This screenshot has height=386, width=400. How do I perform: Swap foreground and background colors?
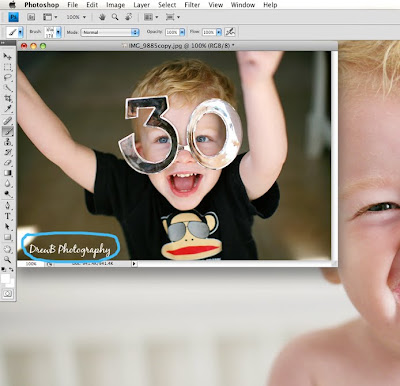(x=11, y=269)
